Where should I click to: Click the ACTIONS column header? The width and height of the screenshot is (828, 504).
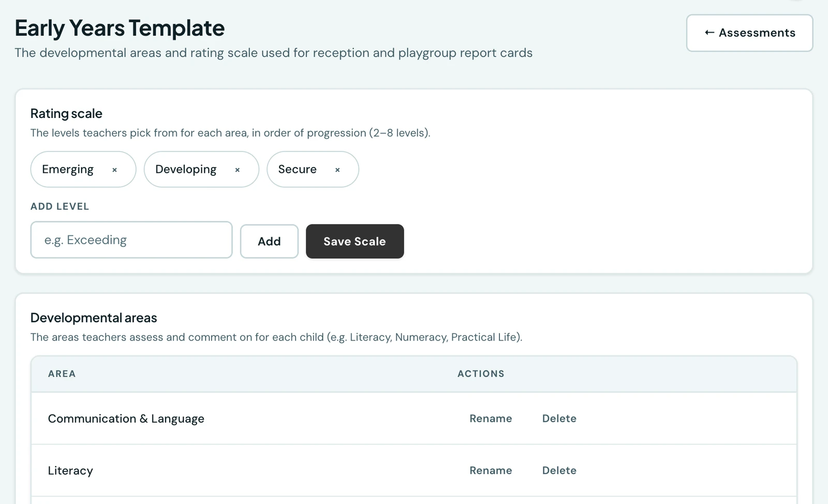coord(481,374)
